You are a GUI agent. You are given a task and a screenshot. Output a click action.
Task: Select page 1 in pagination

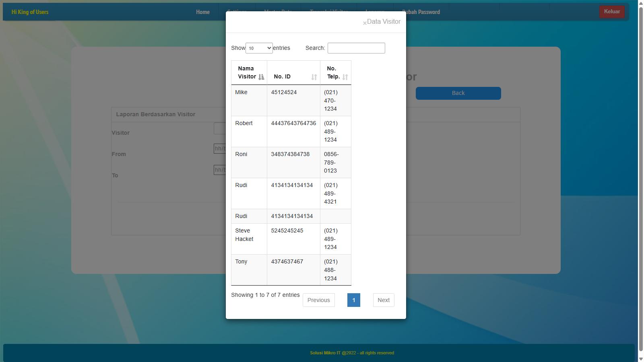(353, 300)
